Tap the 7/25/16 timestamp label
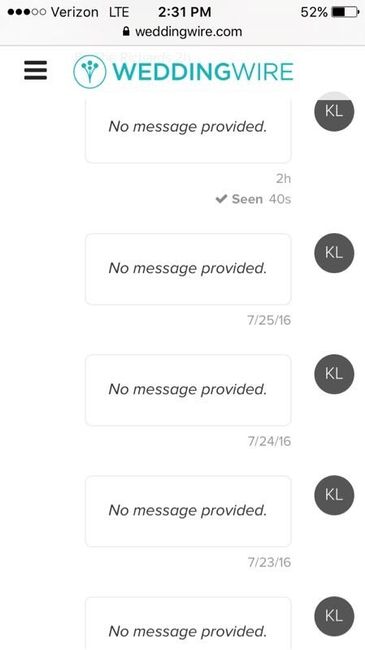This screenshot has height=650, width=365. (269, 320)
